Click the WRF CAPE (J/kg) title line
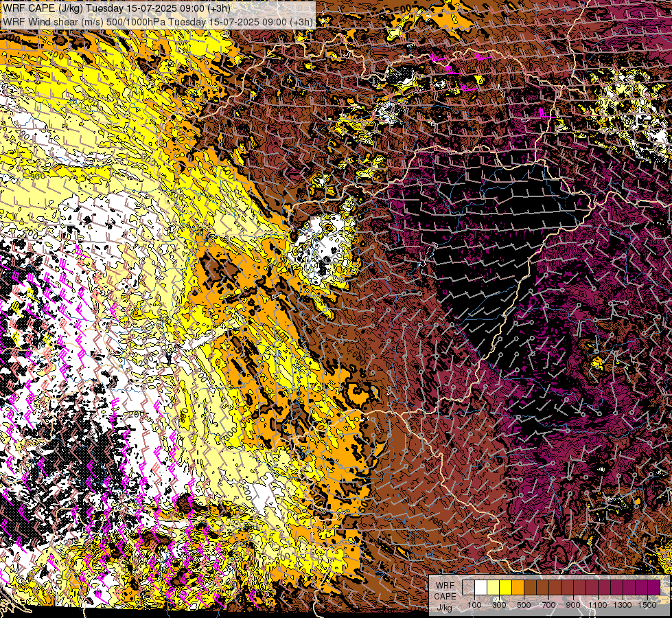The image size is (672, 618). pyautogui.click(x=117, y=8)
